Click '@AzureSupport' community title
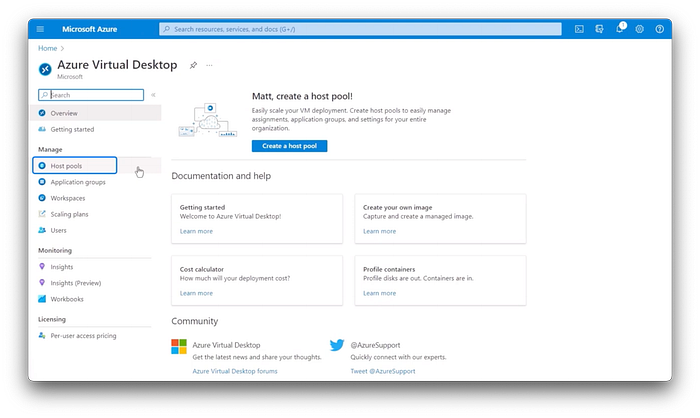This screenshot has height=418, width=700. (375, 345)
